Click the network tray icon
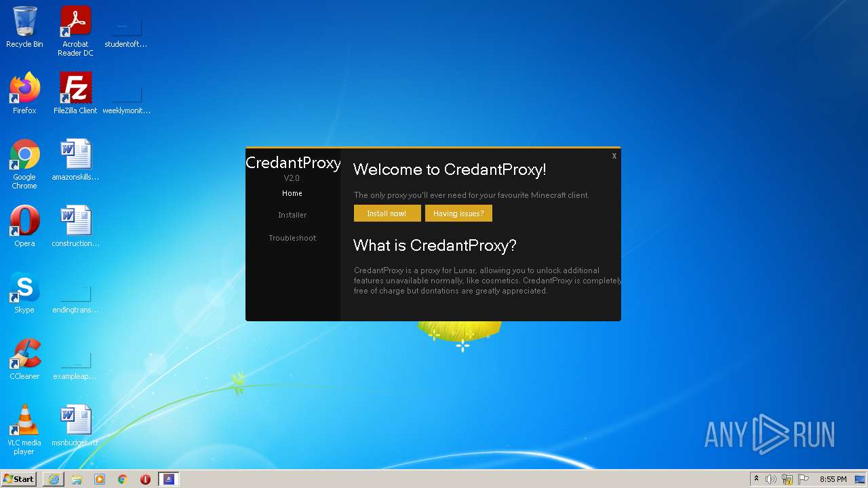Image resolution: width=868 pixels, height=488 pixels. pos(787,479)
